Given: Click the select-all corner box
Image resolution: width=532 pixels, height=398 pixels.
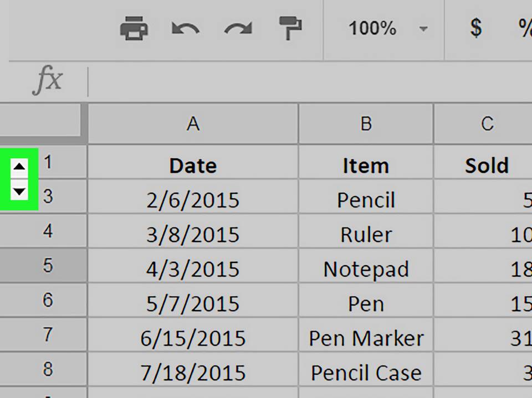Looking at the screenshot, I should pyautogui.click(x=40, y=120).
